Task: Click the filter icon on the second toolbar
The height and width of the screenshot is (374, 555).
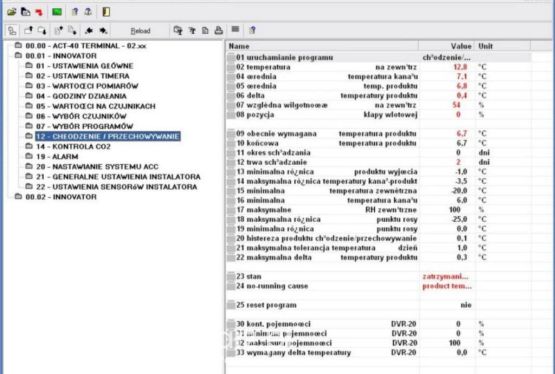Action: [192, 31]
